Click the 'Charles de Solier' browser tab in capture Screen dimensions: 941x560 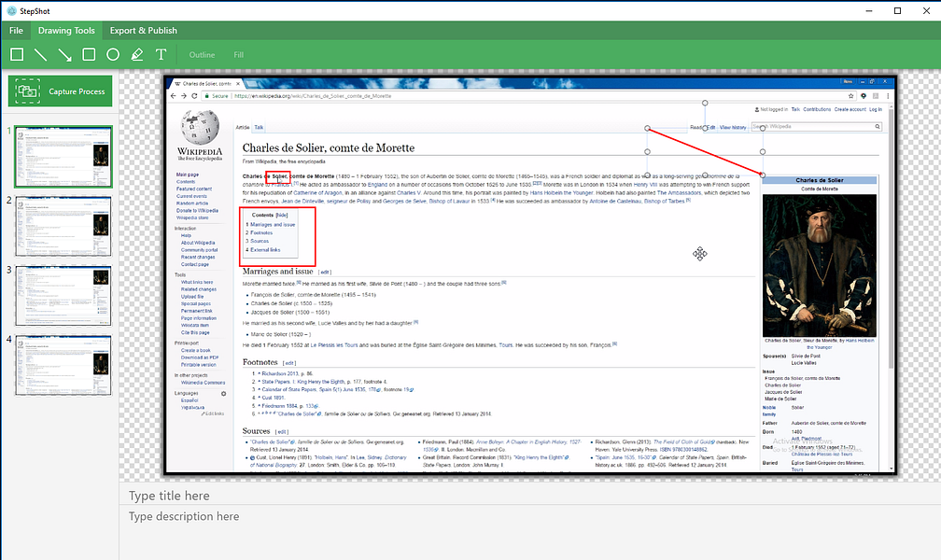[x=205, y=84]
